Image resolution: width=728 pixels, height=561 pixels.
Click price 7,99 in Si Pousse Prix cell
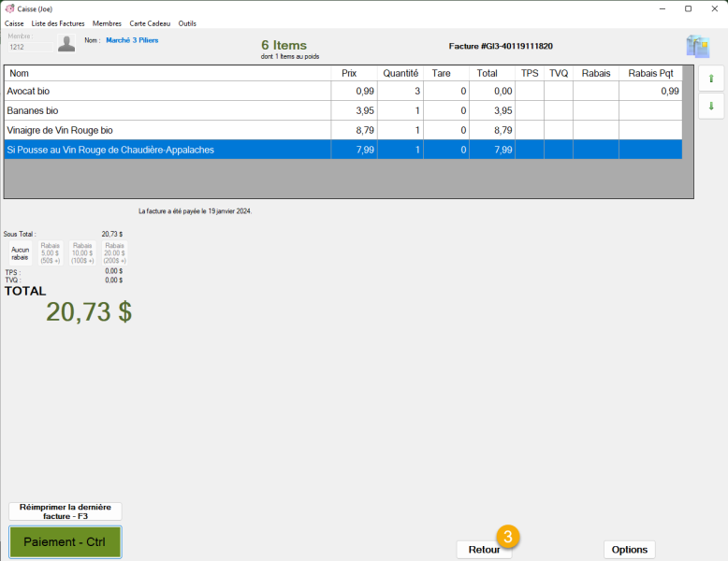[x=354, y=150]
